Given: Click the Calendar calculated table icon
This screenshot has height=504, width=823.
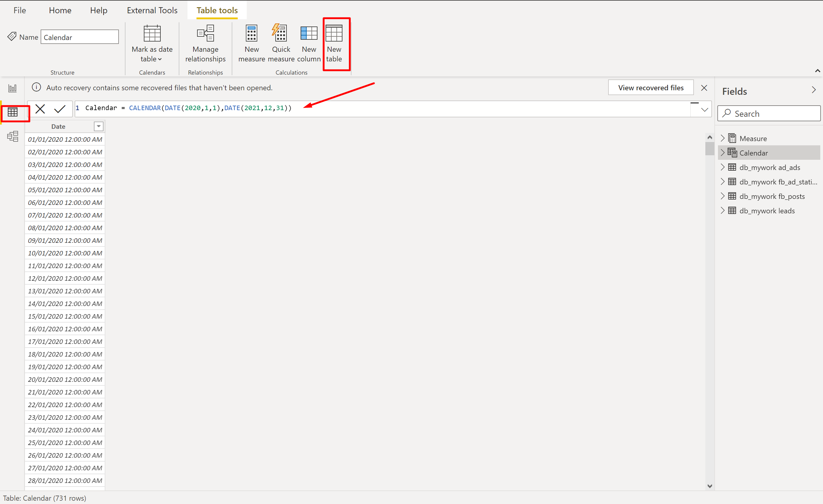Looking at the screenshot, I should pyautogui.click(x=732, y=153).
